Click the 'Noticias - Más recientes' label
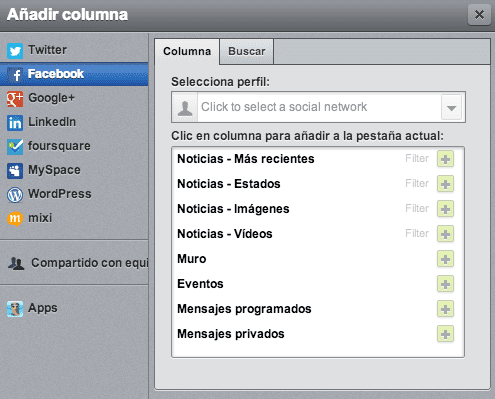 point(246,159)
